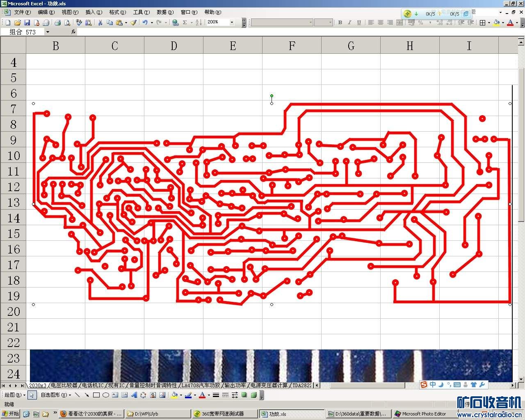
Task: Toggle underline formatting
Action: (359, 23)
